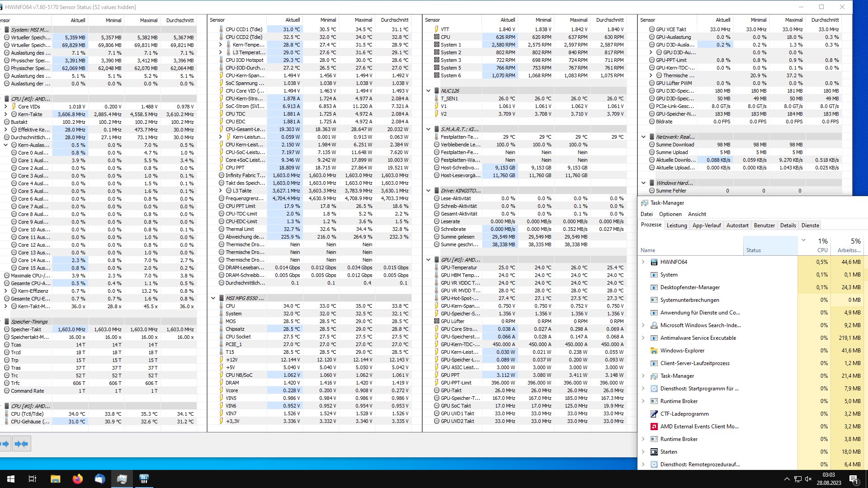Click the blue right-arrow toolbar icon in HWiNFO

point(6,443)
